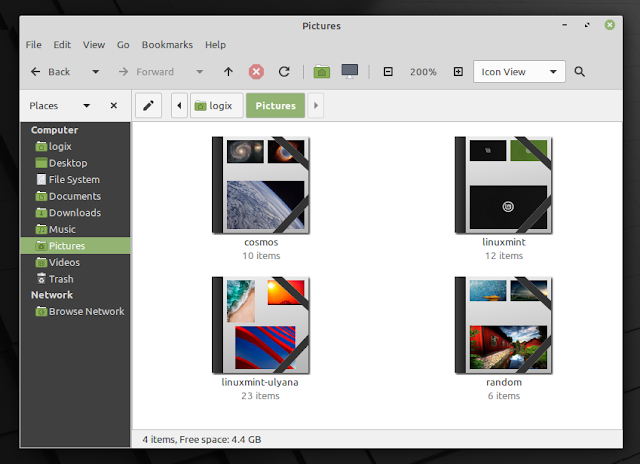Open the View menu
This screenshot has height=464, width=640.
(x=94, y=44)
